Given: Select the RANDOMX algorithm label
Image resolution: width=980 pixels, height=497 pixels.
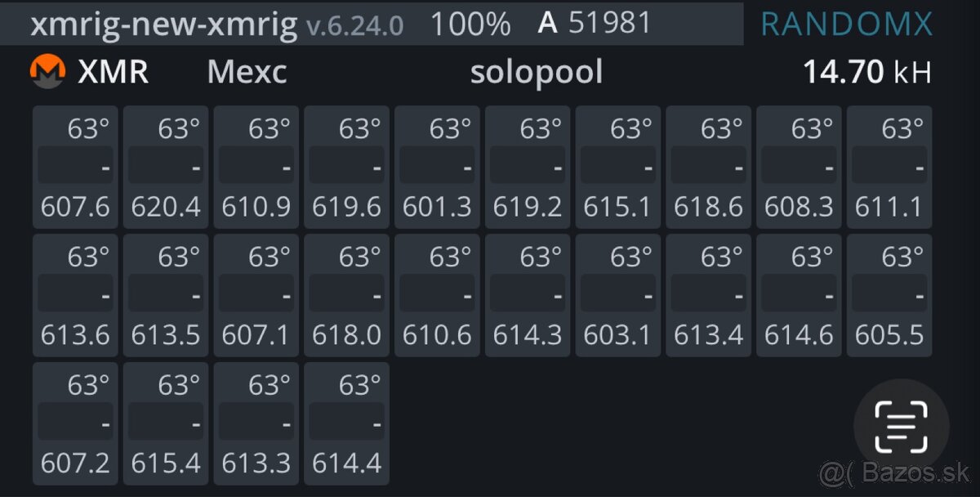Looking at the screenshot, I should [x=847, y=24].
